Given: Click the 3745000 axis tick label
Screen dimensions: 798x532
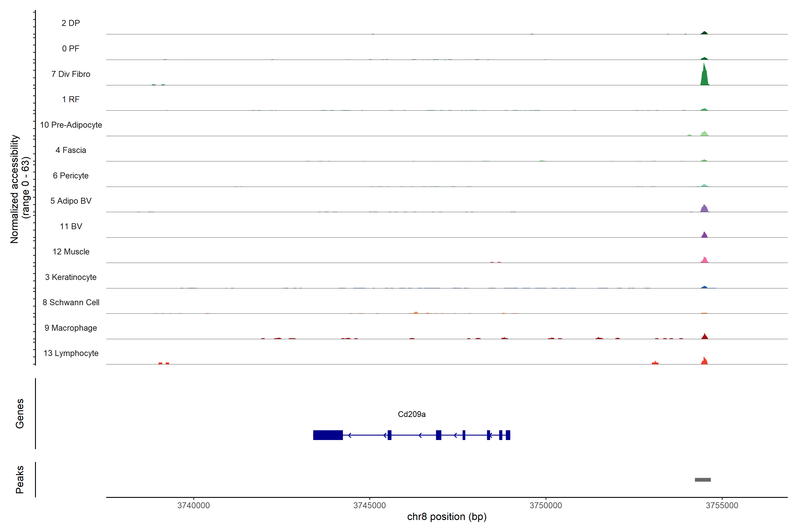Looking at the screenshot, I should click(x=370, y=505).
